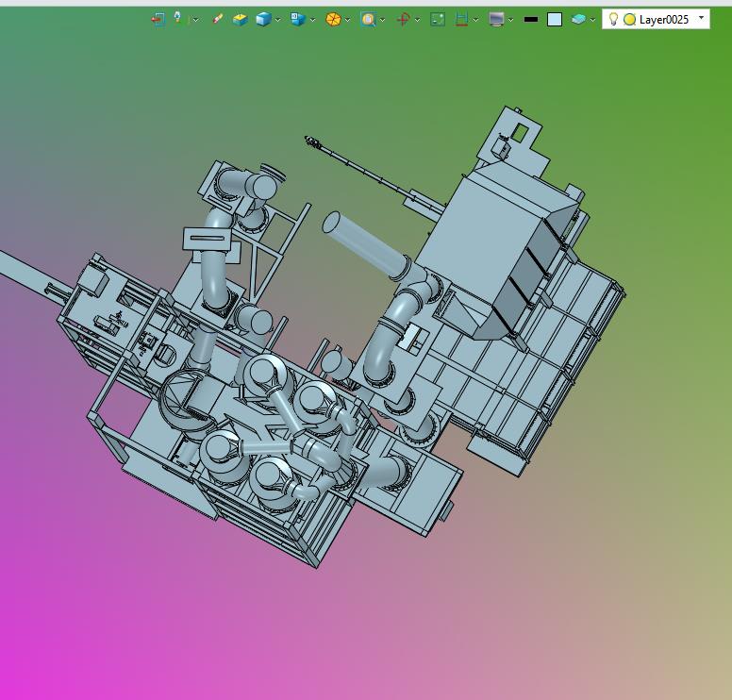The height and width of the screenshot is (700, 732).
Task: Open the arrow beside the pin tool
Action: (195, 20)
